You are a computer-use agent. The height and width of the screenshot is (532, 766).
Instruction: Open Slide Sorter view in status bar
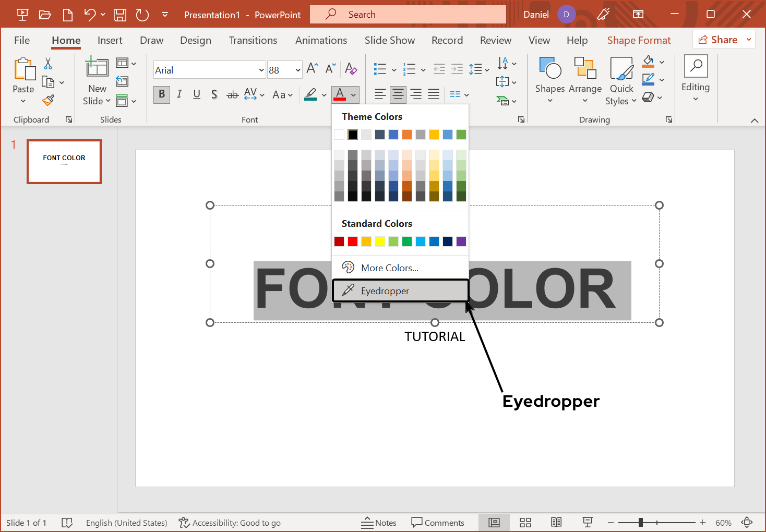click(x=525, y=523)
